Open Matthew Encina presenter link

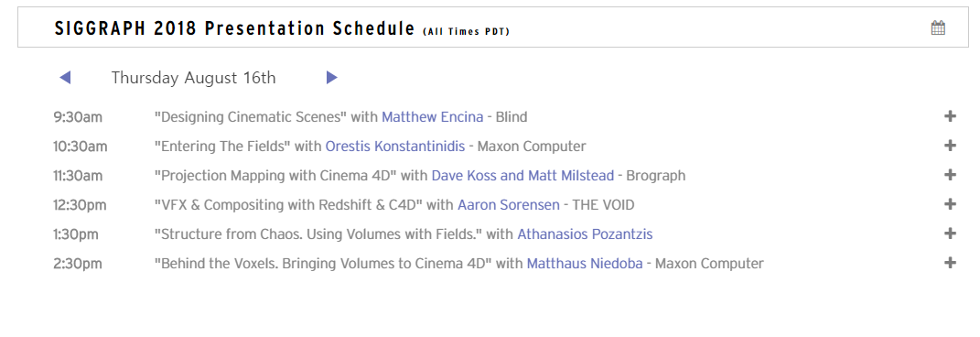[433, 117]
